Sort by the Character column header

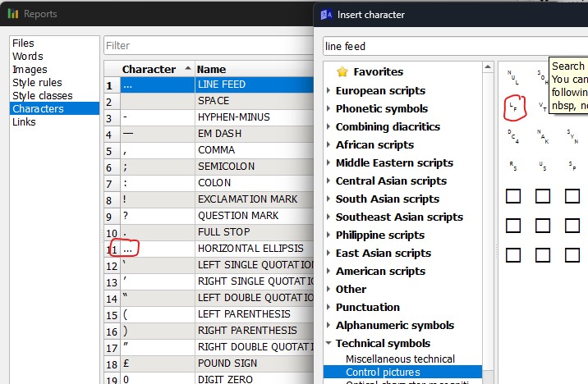[x=149, y=70]
